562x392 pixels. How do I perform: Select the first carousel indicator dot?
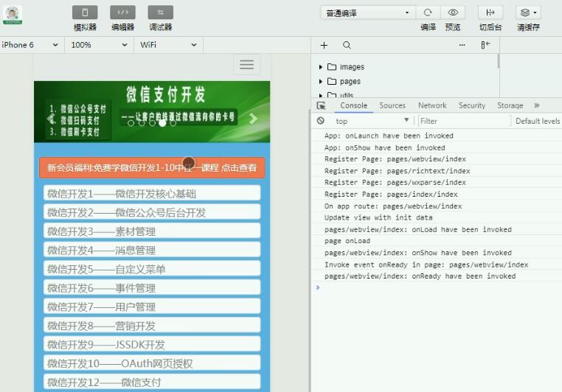131,123
